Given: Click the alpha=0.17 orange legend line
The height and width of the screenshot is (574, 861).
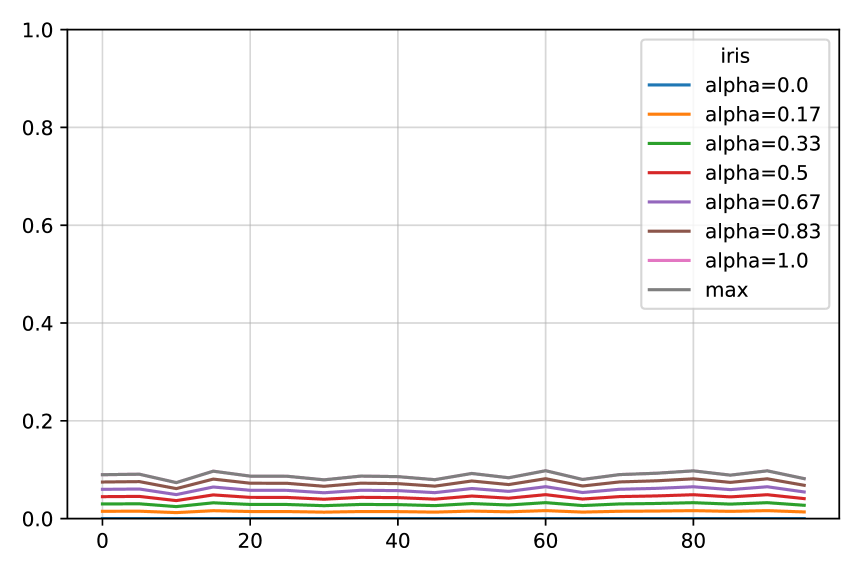Looking at the screenshot, I should [x=669, y=114].
